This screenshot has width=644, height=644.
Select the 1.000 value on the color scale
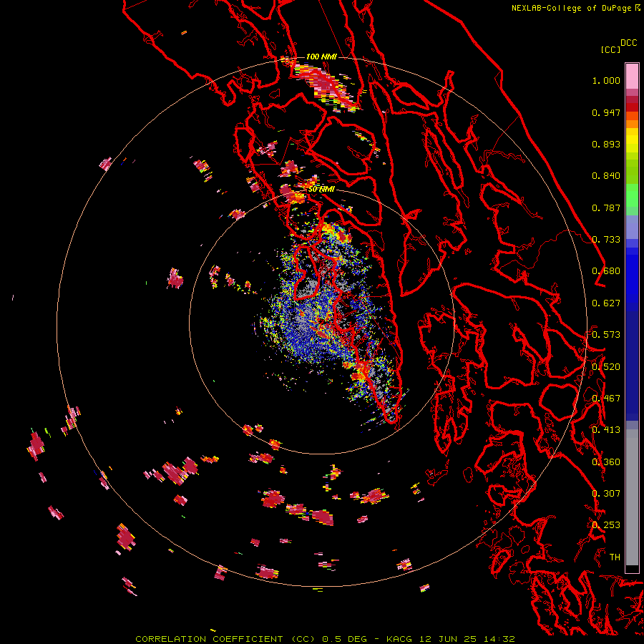tap(606, 80)
